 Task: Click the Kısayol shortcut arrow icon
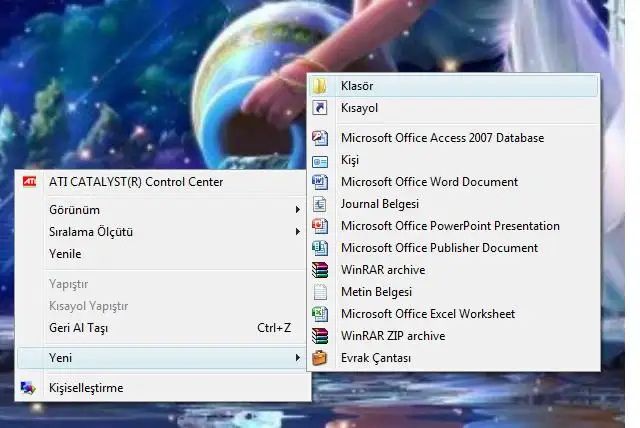click(x=320, y=108)
